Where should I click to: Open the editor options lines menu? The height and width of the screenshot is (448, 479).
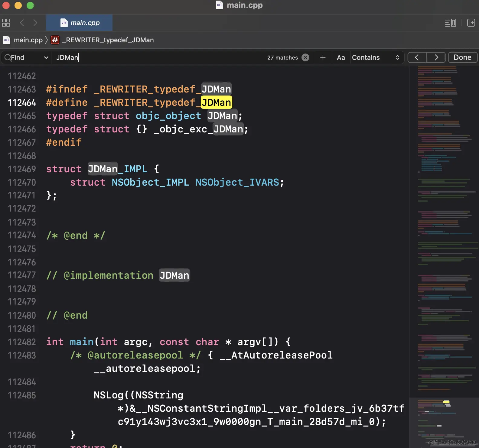click(x=450, y=23)
